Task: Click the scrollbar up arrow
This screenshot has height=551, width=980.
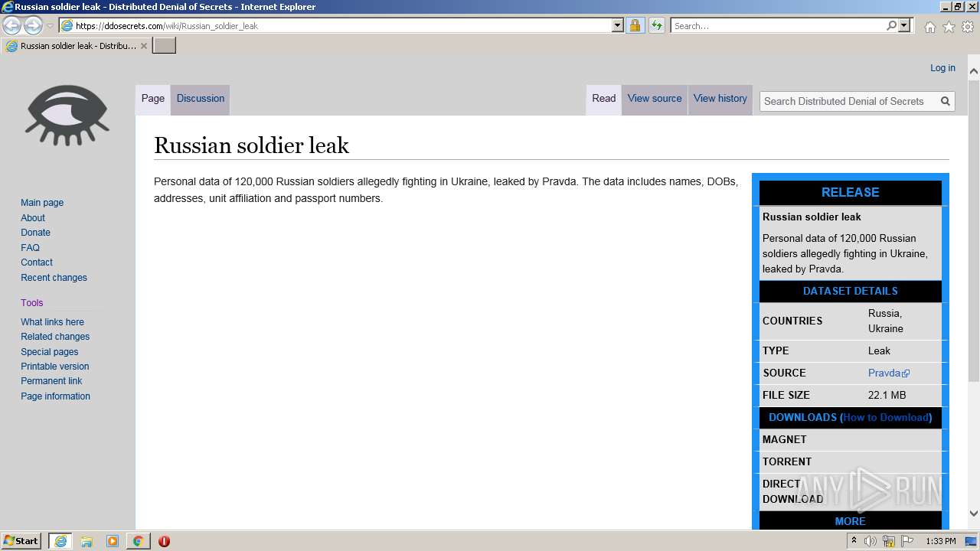Action: [x=974, y=73]
